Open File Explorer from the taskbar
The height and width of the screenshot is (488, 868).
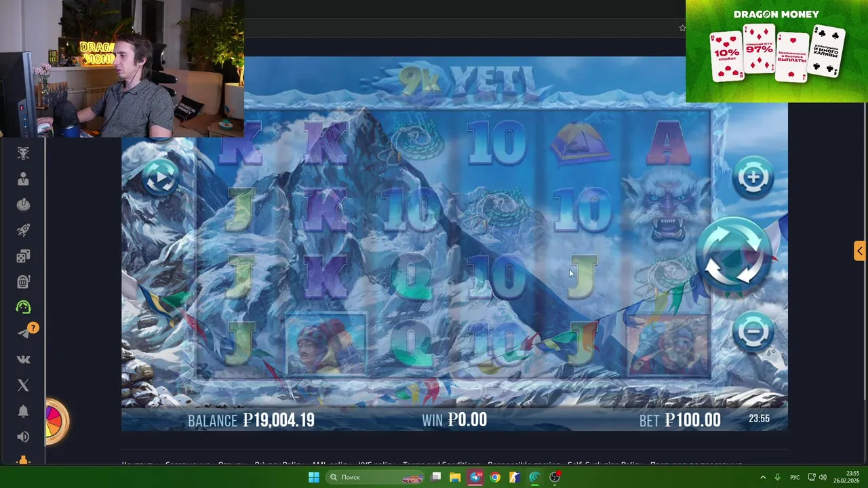455,477
